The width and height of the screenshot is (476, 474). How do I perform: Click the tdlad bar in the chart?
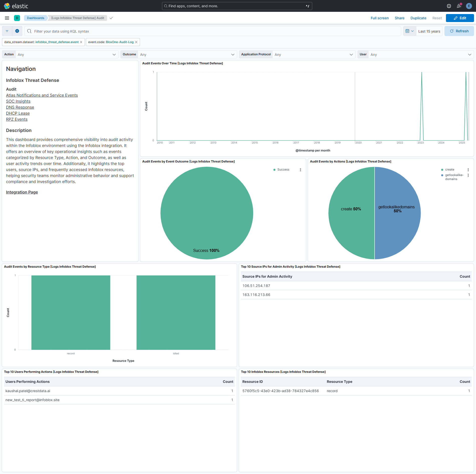(176, 312)
